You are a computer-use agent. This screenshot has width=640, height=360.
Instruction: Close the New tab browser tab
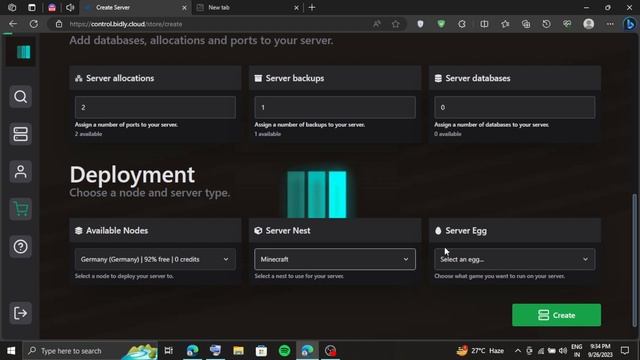point(296,7)
